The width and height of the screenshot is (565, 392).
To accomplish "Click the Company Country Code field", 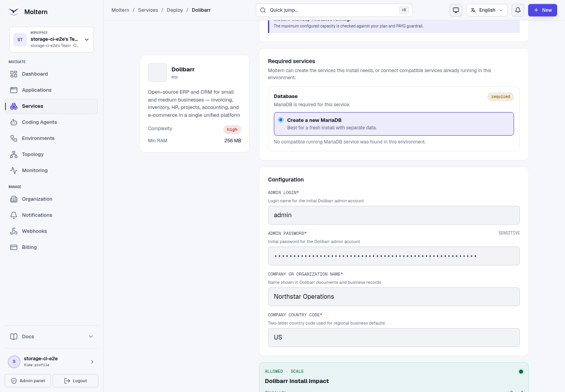I will point(394,338).
